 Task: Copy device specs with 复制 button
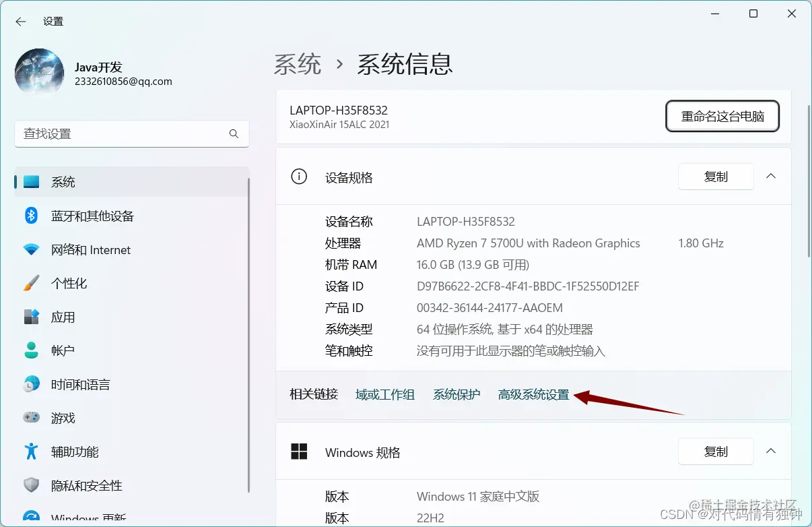[x=716, y=177]
